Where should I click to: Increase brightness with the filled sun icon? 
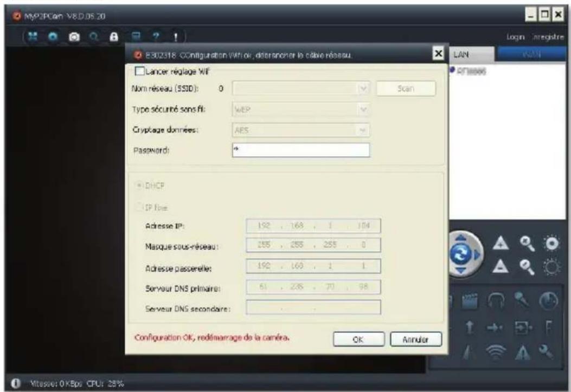click(x=551, y=243)
